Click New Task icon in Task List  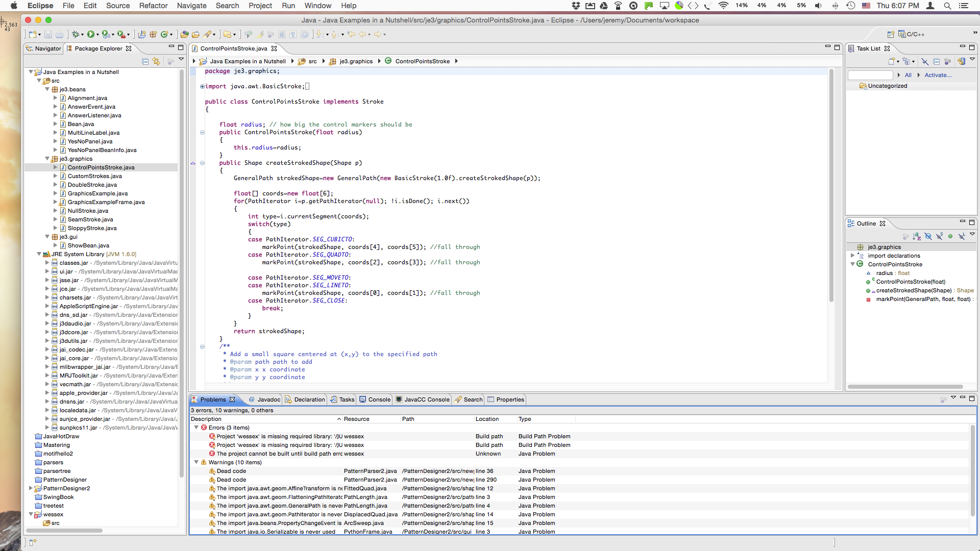click(x=891, y=61)
